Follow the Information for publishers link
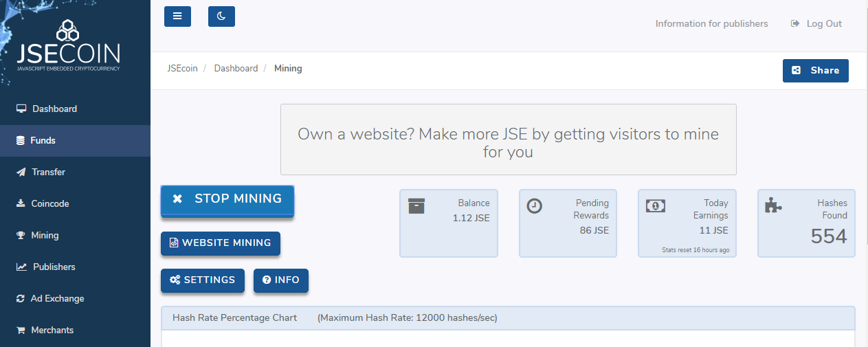868x347 pixels. 712,23
